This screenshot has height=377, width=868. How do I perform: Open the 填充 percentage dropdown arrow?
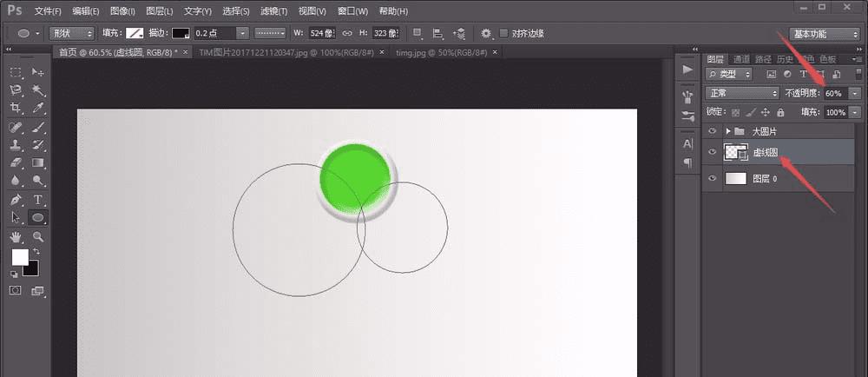pos(856,112)
